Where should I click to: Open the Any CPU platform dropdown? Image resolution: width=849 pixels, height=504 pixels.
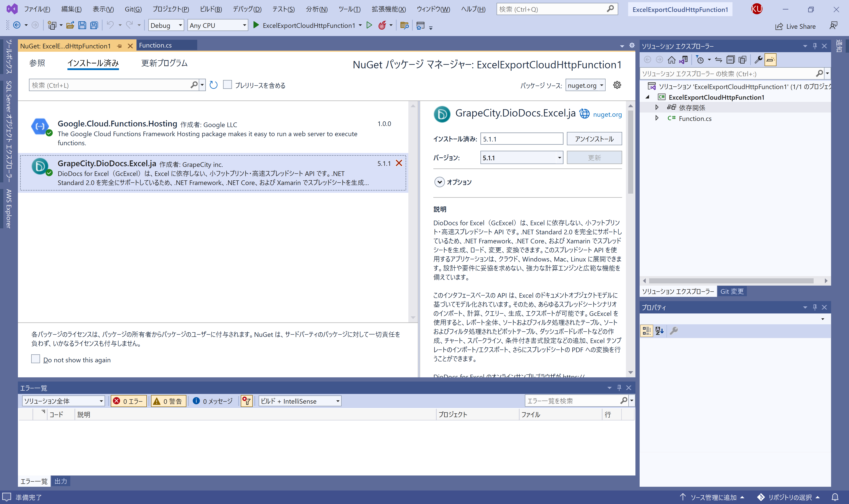(x=218, y=25)
